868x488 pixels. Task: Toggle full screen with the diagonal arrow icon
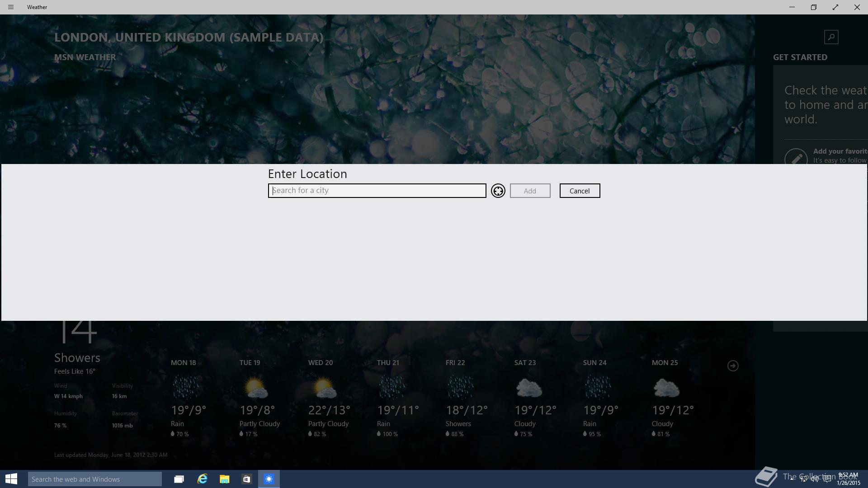[835, 7]
